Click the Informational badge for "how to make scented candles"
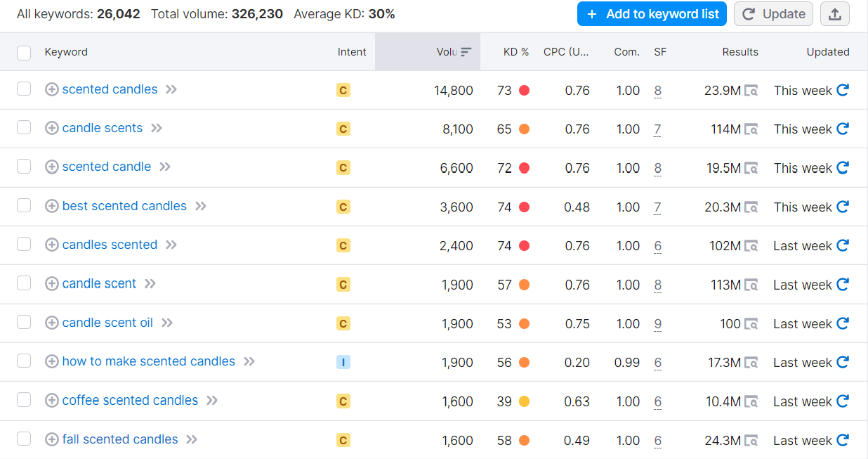This screenshot has height=459, width=868. click(343, 361)
